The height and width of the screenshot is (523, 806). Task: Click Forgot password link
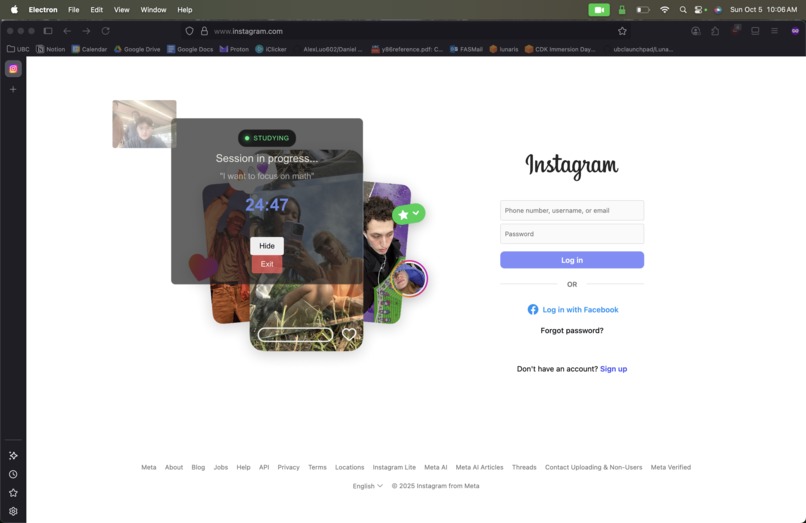click(x=572, y=331)
